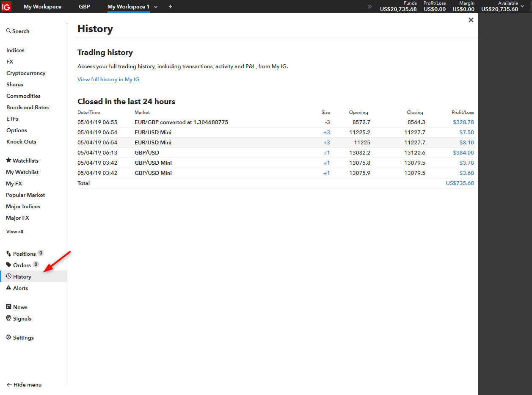Open News via its newspaper icon
Screen dimensions: 532x395
click(x=8, y=307)
